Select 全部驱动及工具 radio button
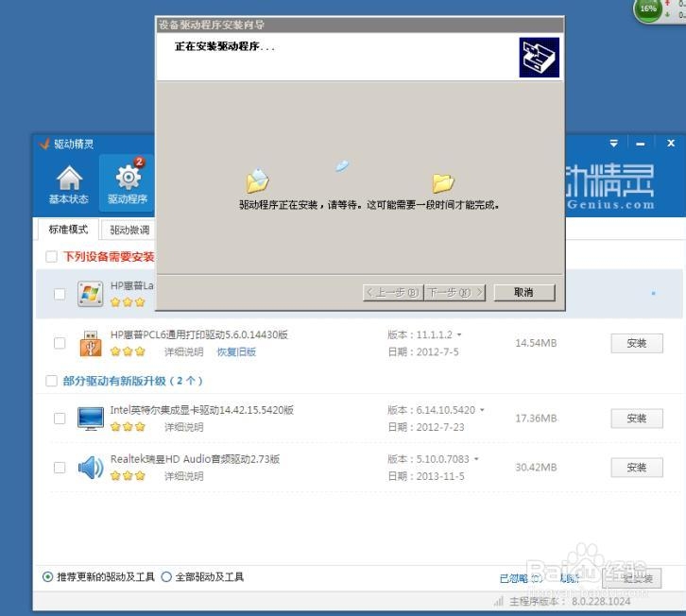 tap(166, 576)
